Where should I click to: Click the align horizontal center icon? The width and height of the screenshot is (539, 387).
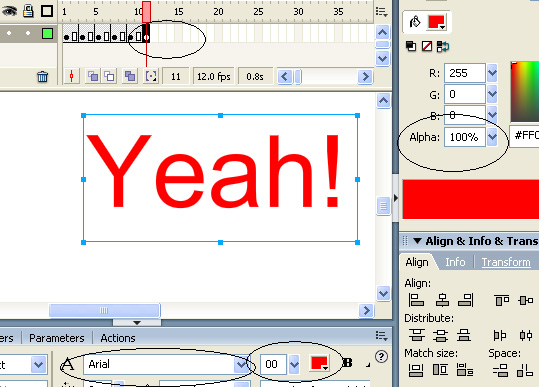pos(442,300)
